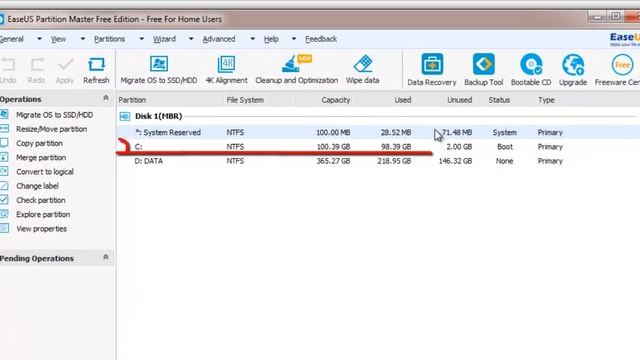Sort by Status column header

(499, 100)
